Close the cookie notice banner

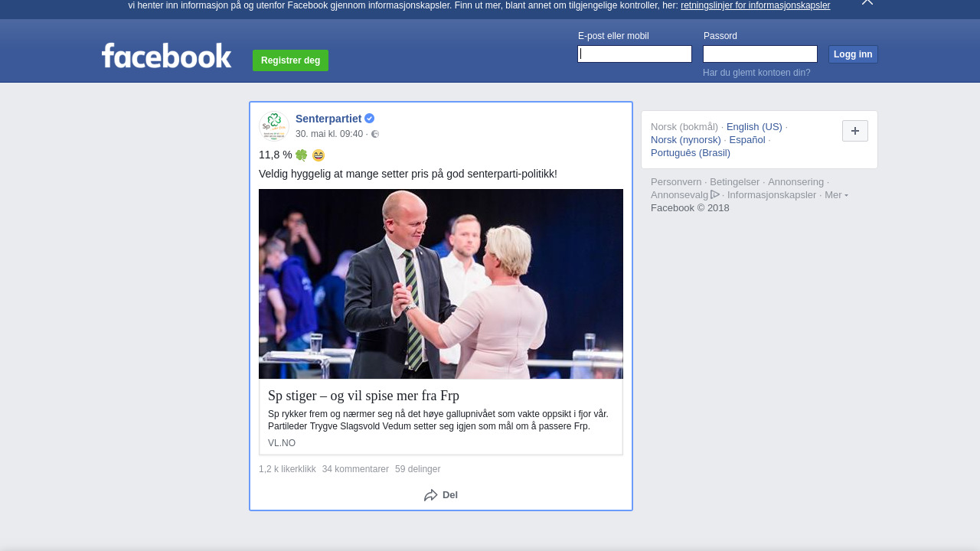pos(867,2)
